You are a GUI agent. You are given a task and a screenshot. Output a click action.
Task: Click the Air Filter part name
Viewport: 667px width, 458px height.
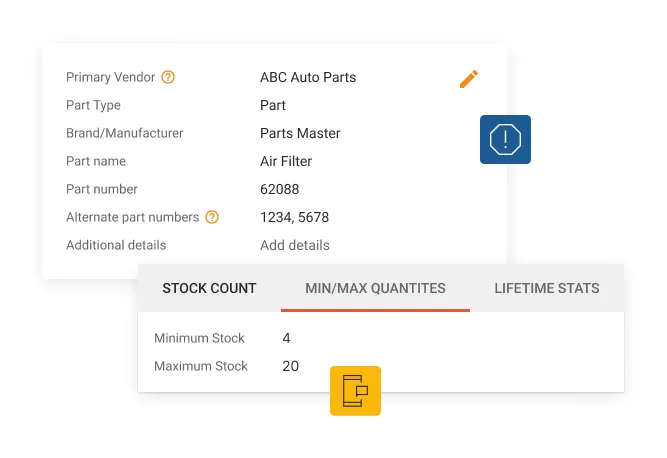pyautogui.click(x=286, y=161)
